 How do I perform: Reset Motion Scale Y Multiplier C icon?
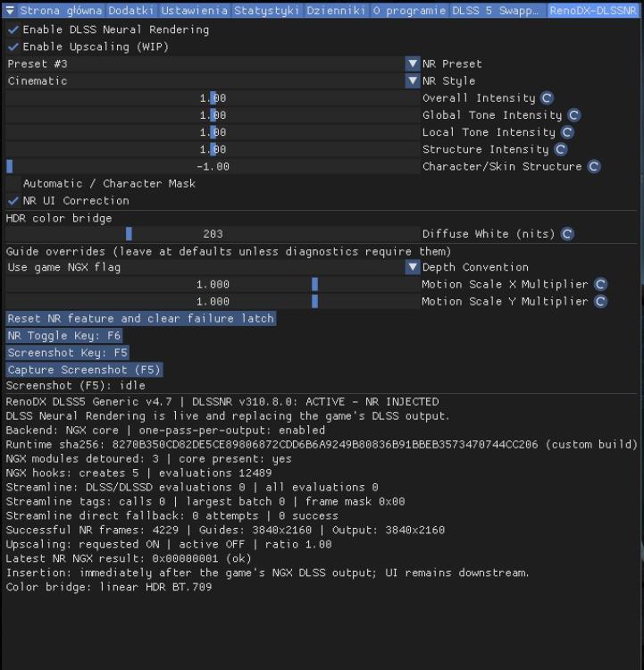click(600, 302)
